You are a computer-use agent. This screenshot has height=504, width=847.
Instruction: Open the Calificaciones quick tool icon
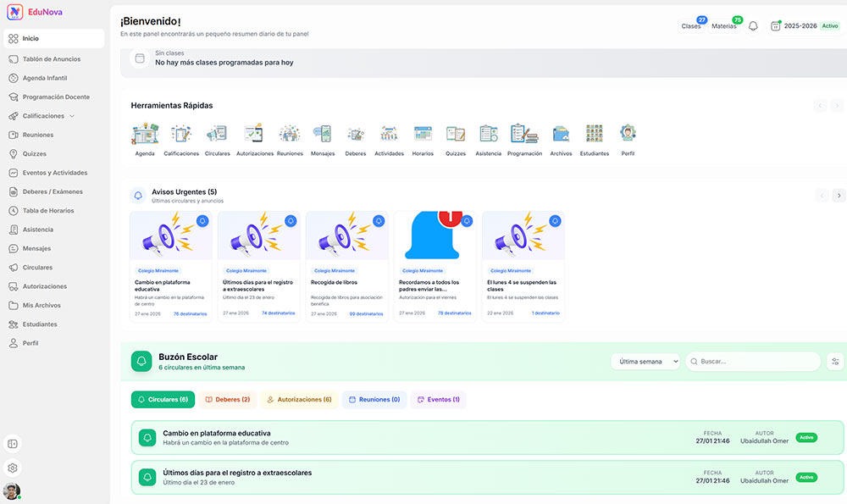click(181, 135)
